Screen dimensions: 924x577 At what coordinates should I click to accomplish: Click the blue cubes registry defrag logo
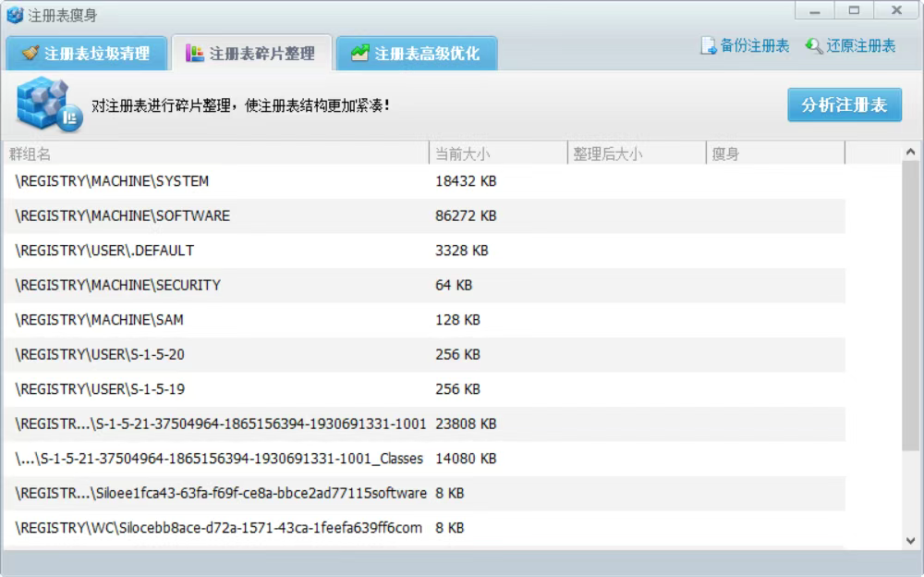(x=48, y=104)
